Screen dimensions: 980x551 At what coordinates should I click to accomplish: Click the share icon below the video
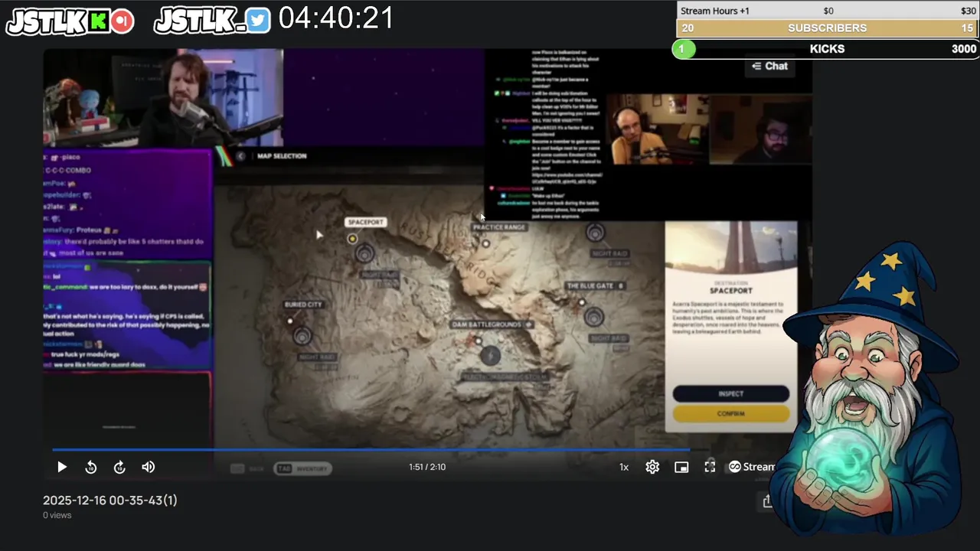tap(766, 500)
